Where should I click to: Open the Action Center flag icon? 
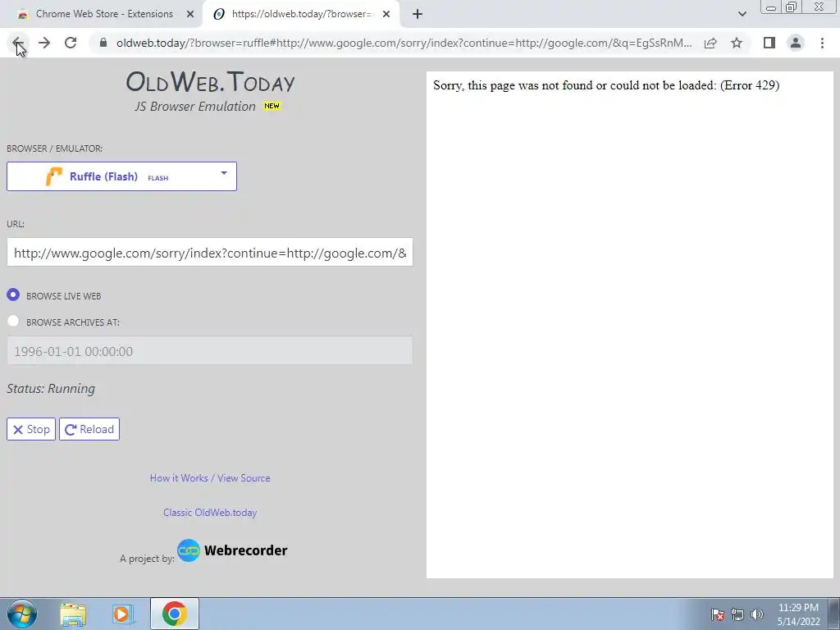tap(717, 614)
